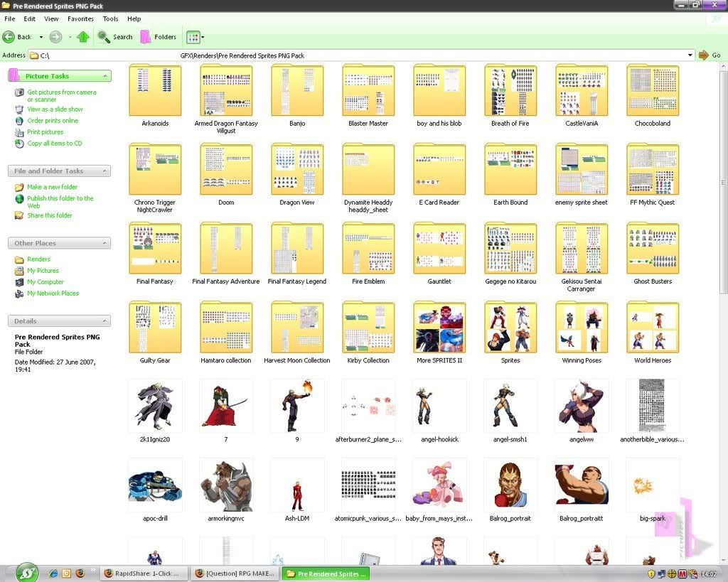Click Get pictures from camera or scanner

pyautogui.click(x=62, y=96)
